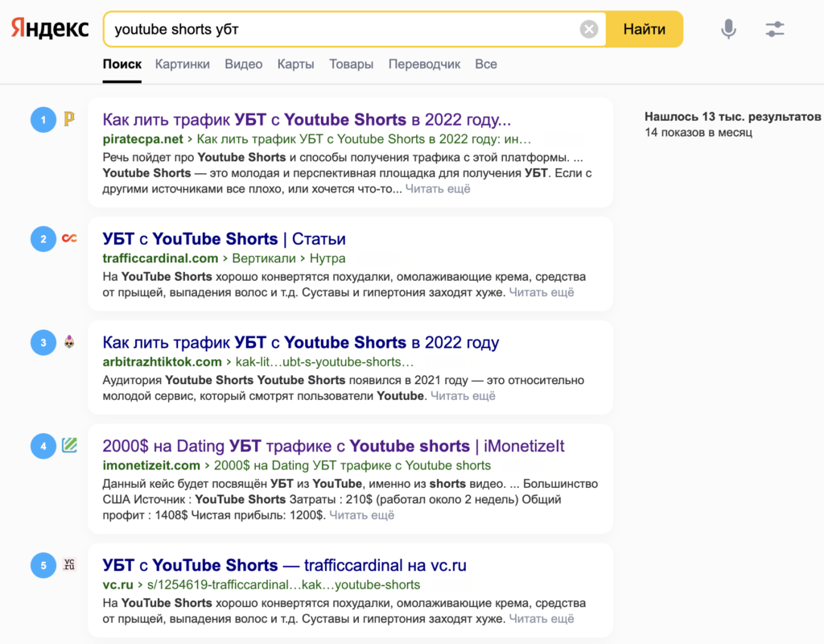Click the imonetizeit favicon next to result 4
The width and height of the screenshot is (824, 644).
(69, 445)
